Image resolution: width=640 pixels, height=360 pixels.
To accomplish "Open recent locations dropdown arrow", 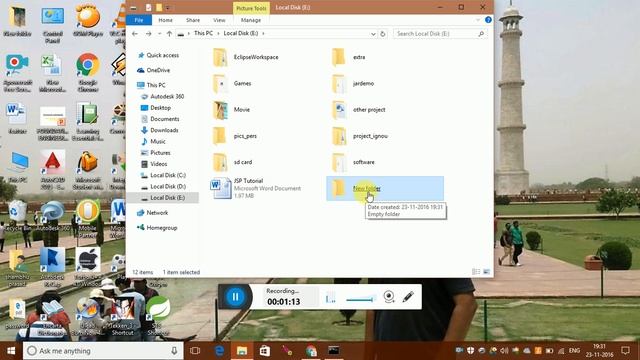I will [x=159, y=33].
